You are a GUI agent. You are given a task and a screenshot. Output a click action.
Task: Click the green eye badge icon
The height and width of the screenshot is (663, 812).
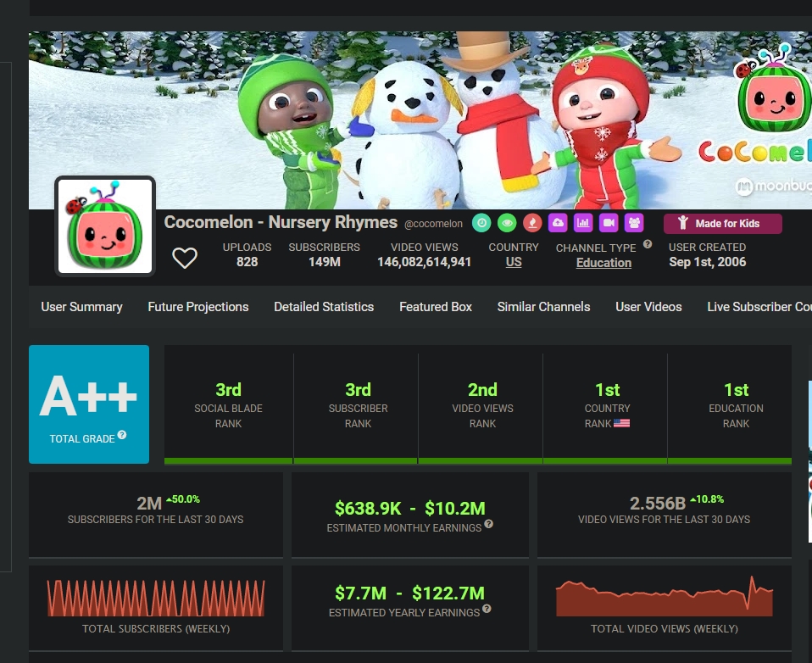[x=507, y=223]
